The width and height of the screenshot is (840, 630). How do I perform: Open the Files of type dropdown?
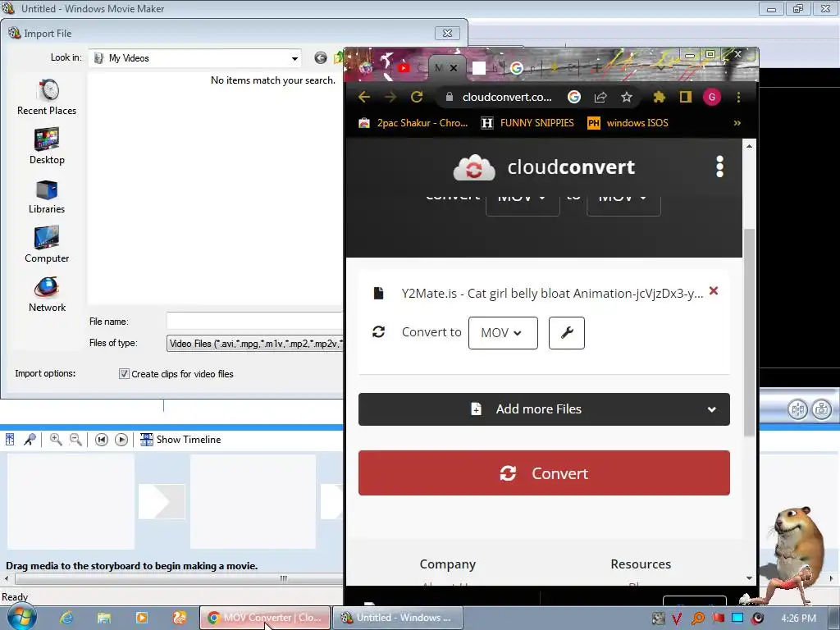click(x=255, y=344)
